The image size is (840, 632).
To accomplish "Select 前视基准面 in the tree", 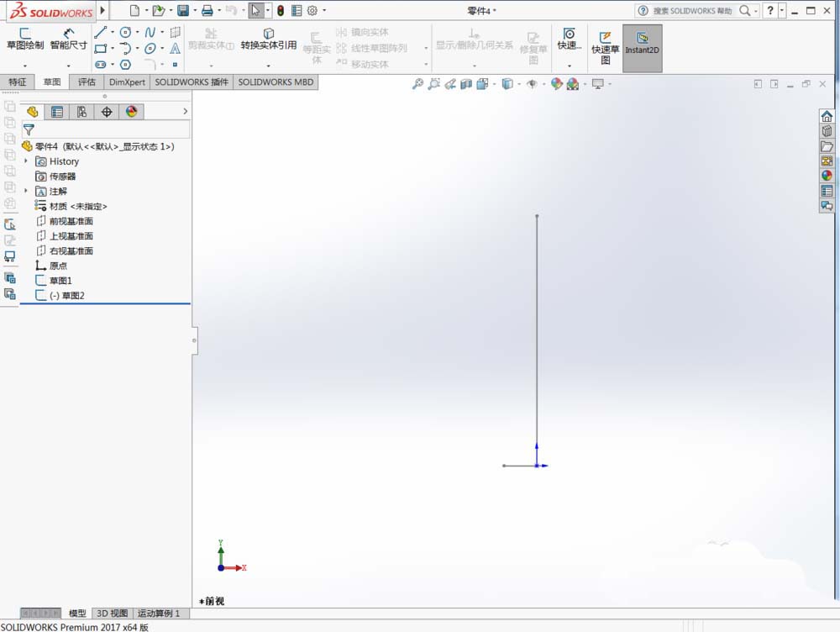I will tap(71, 221).
